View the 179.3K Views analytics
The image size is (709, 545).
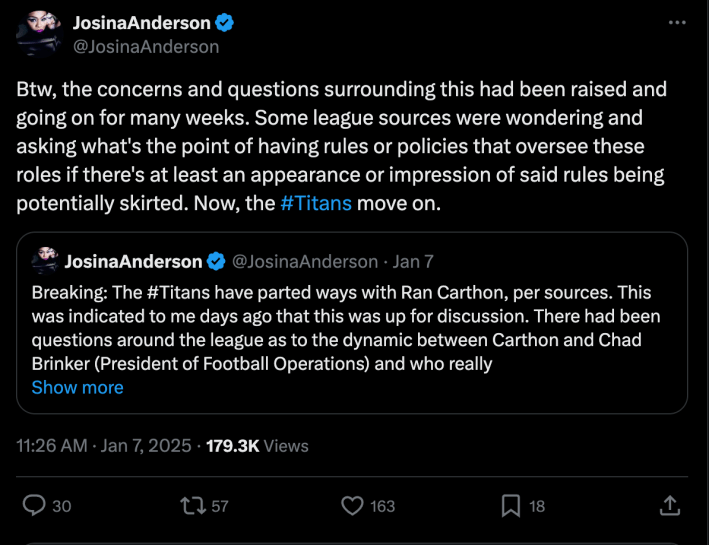257,446
